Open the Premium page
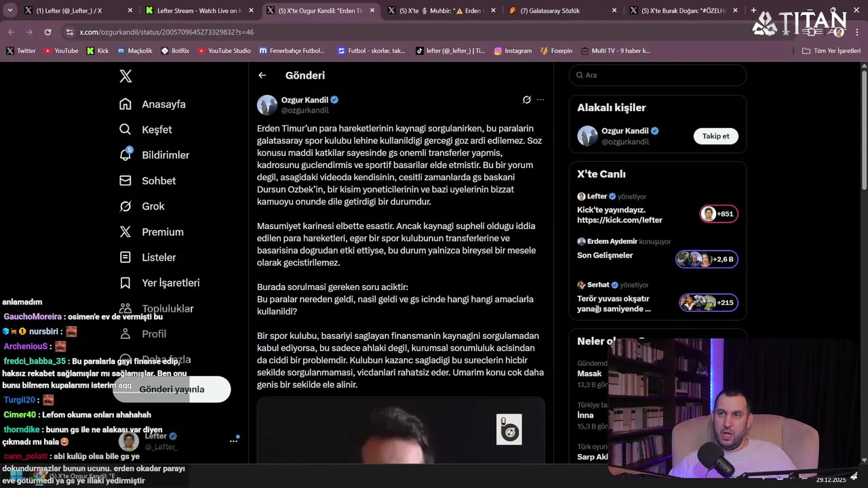This screenshot has width=868, height=488. tap(151, 232)
